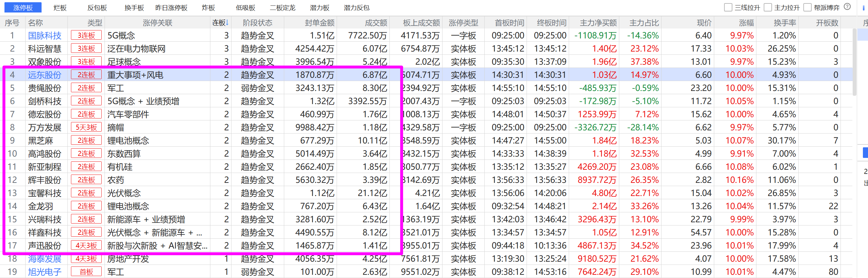Select the 万方发展 stock name
Screen dimensions: 868x278
pos(44,127)
